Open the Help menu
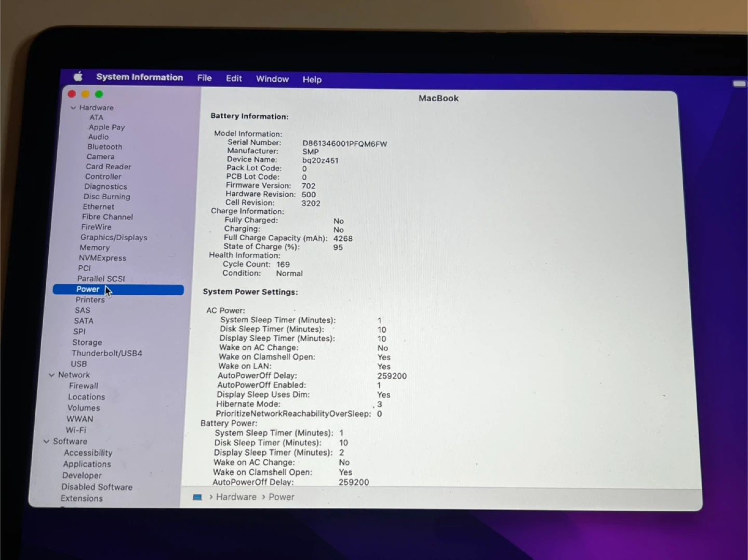The image size is (748, 560). tap(312, 79)
